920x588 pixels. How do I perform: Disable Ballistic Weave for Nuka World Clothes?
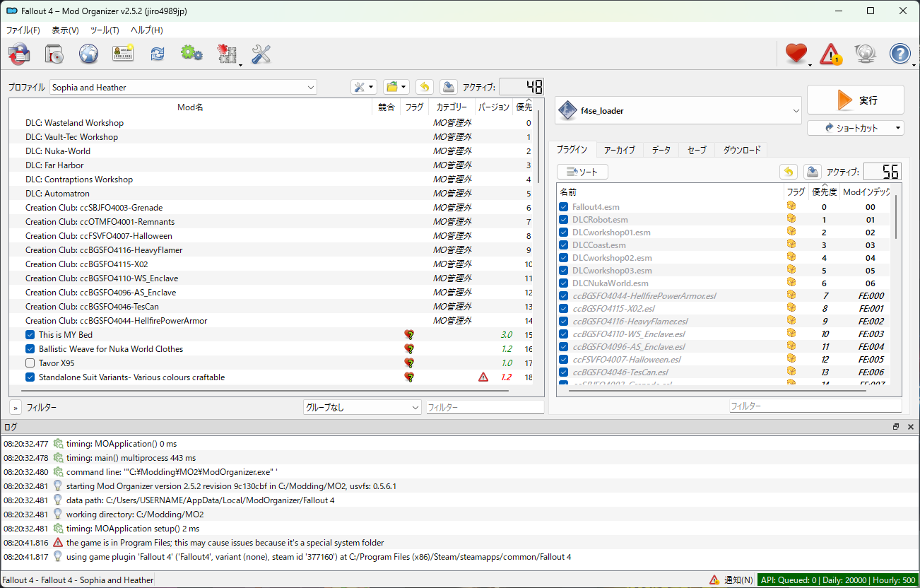[30, 349]
